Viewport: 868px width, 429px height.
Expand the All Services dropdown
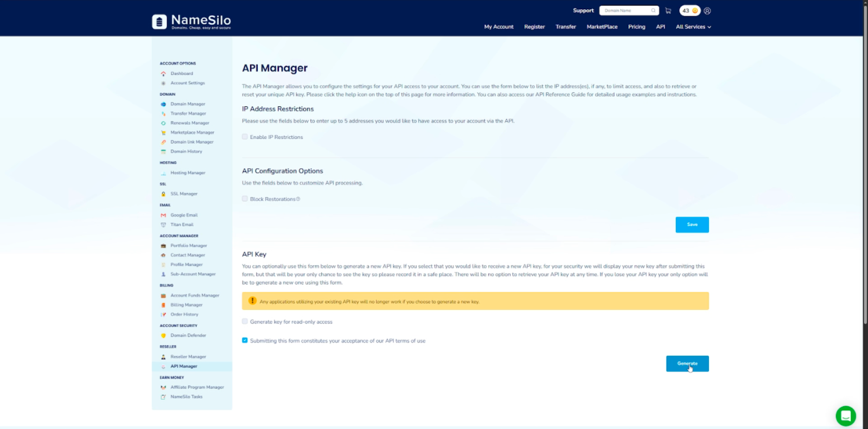[x=693, y=27]
